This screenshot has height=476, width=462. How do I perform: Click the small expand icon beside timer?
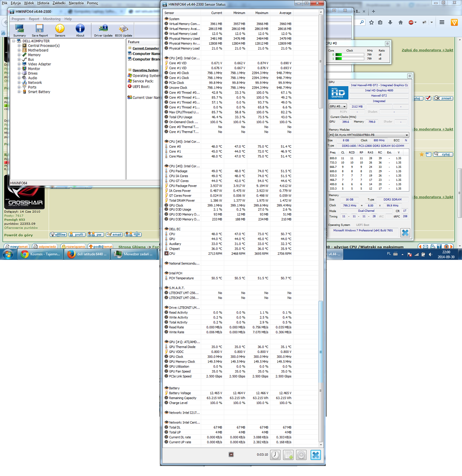coord(231,454)
